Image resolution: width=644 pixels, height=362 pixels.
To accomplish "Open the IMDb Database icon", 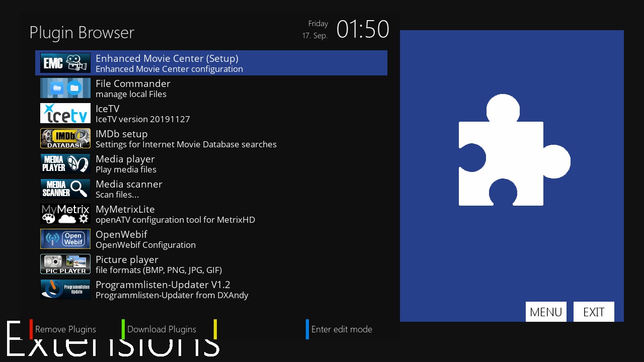I will (65, 138).
